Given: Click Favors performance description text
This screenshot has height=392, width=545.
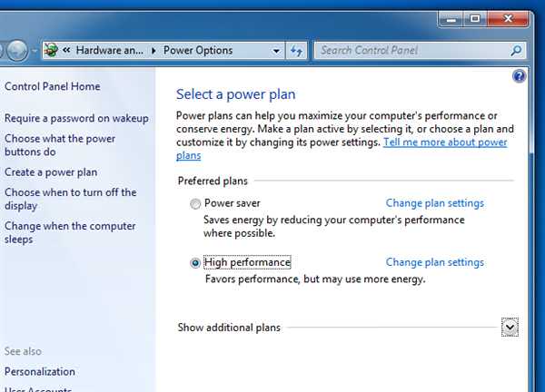Looking at the screenshot, I should click(x=315, y=279).
